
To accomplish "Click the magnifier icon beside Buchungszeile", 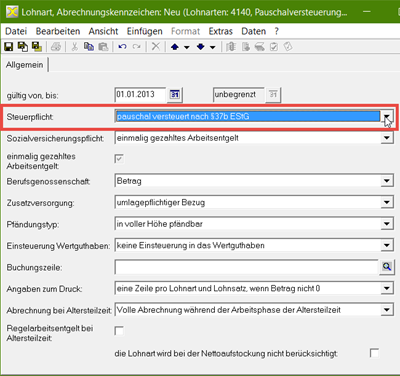I will pos(387,267).
